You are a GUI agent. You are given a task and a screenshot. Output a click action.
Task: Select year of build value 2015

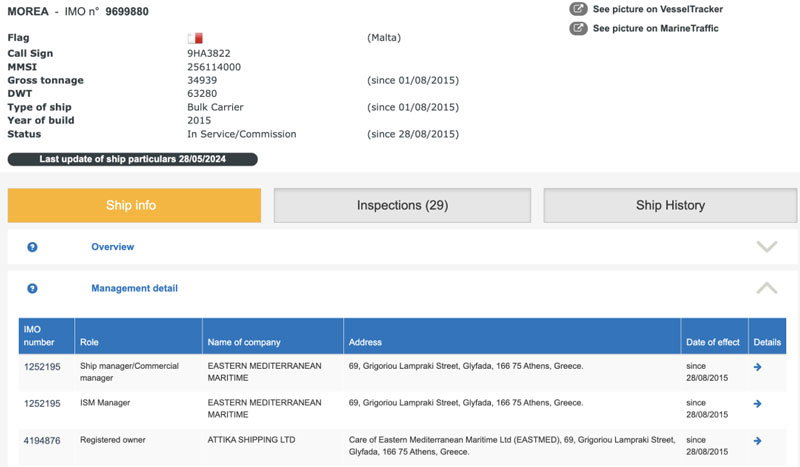coord(199,120)
